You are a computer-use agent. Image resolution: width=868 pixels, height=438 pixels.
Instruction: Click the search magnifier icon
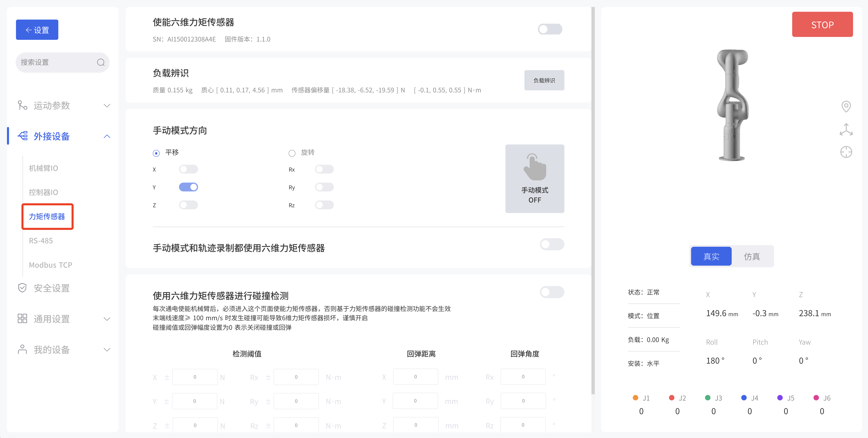pos(101,62)
